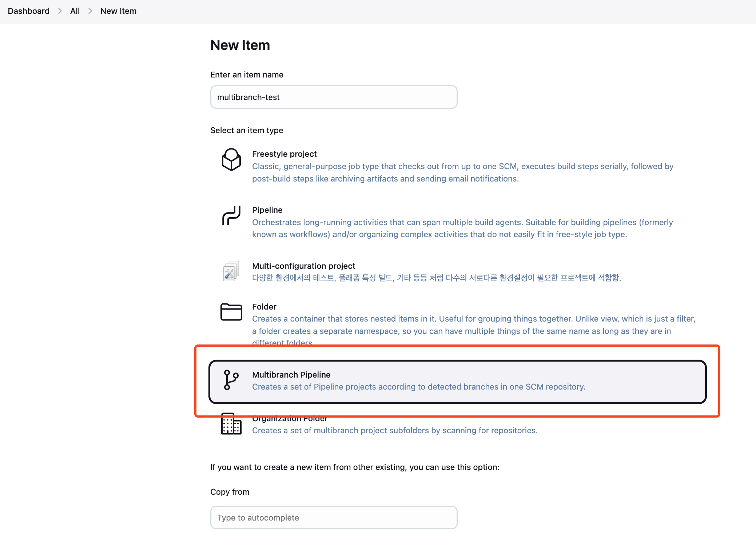Click the Freestyle project cube icon
This screenshot has height=534, width=756.
231,159
